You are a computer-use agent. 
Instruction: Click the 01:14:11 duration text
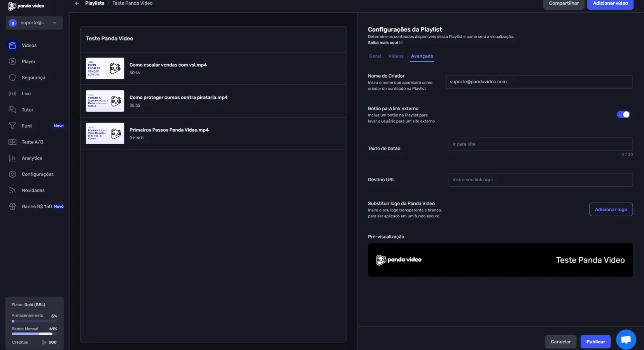136,138
